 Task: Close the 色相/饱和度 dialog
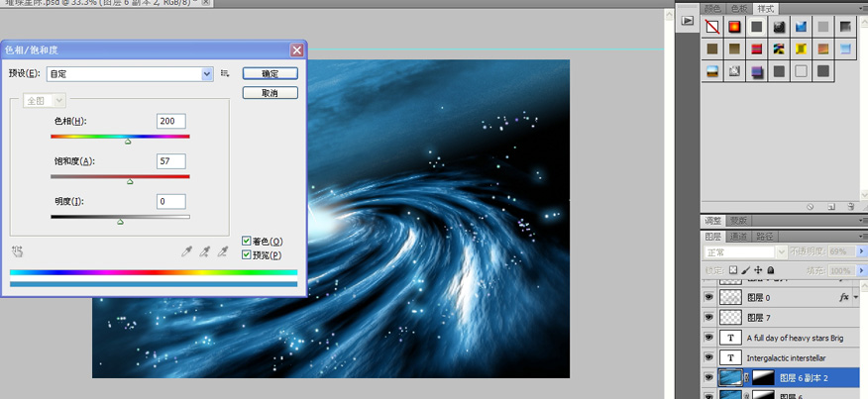[x=296, y=50]
